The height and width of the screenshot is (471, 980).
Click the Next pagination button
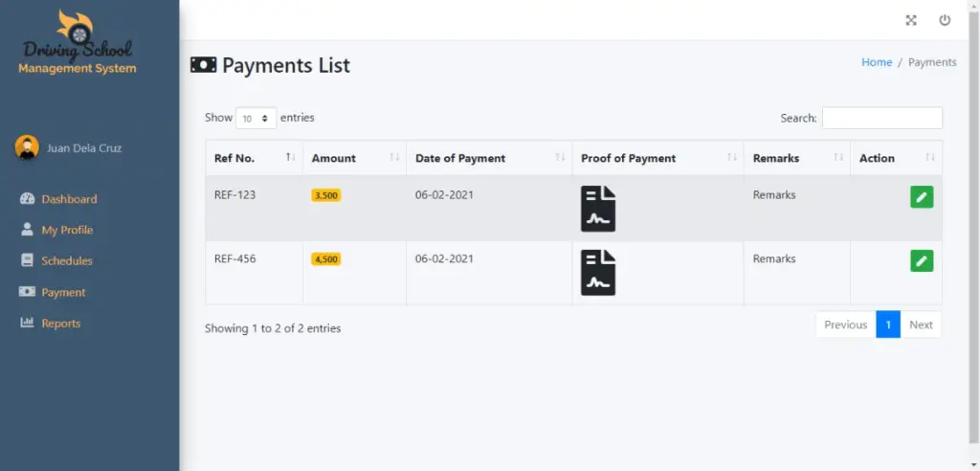click(x=921, y=325)
